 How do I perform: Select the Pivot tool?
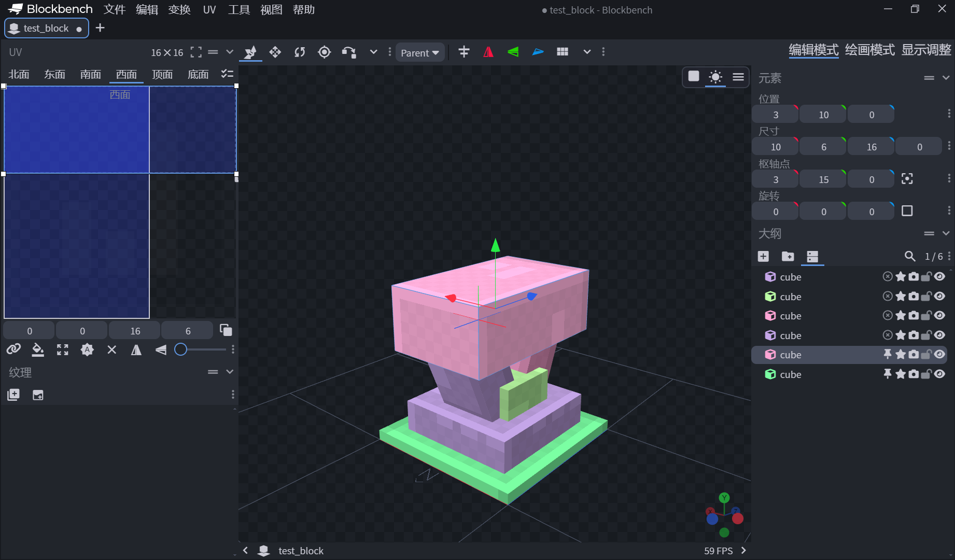point(324,52)
